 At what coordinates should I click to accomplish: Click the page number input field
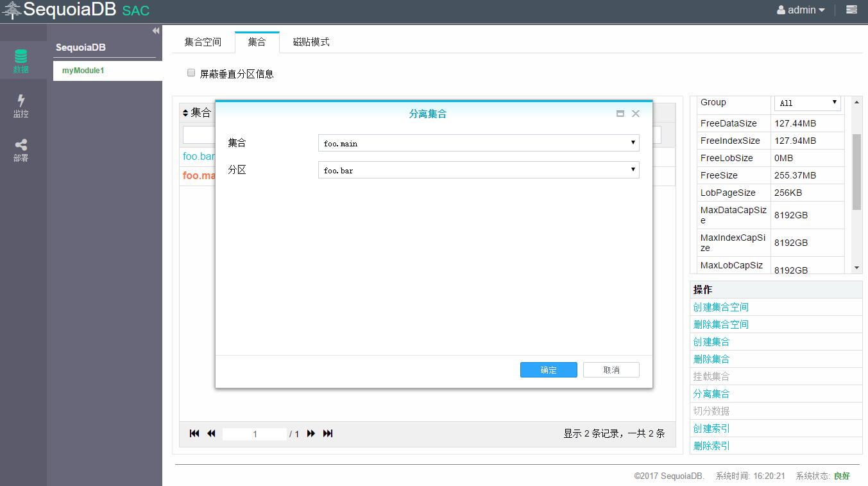point(255,433)
